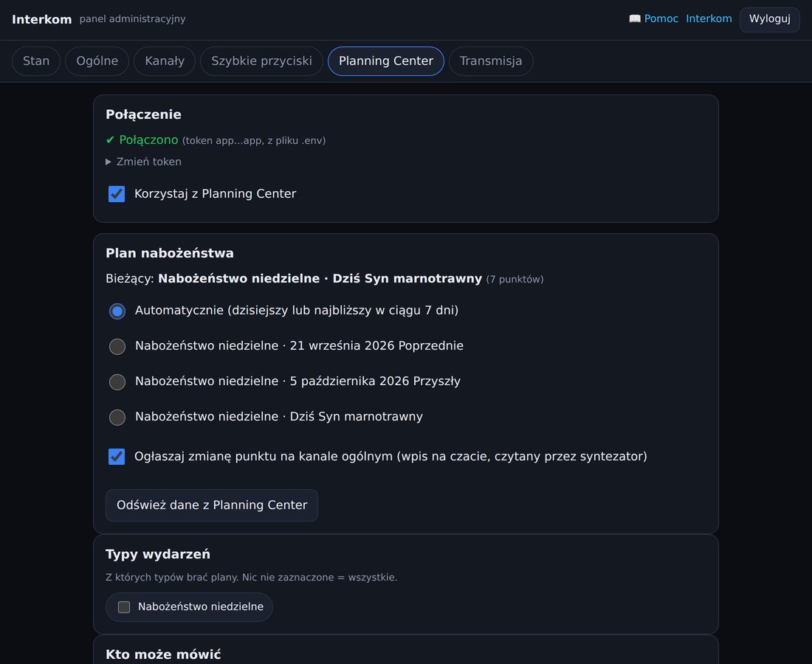Viewport: 812px width, 664px height.
Task: Click the Połączenie section heading
Action: point(143,114)
